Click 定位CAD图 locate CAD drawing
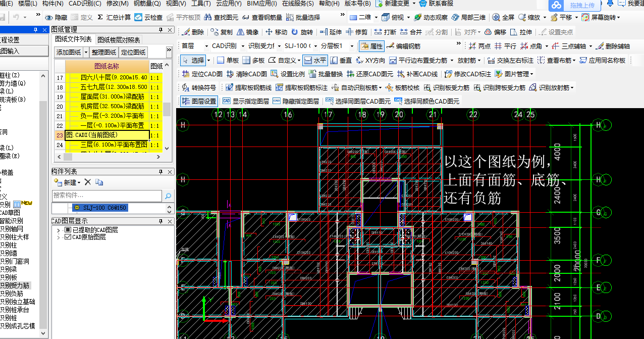Viewport: 644px width, 339px height. point(202,74)
